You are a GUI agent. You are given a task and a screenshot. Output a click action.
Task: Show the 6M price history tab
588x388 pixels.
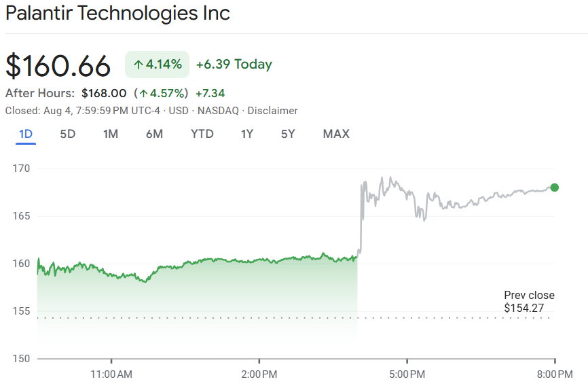click(x=155, y=134)
